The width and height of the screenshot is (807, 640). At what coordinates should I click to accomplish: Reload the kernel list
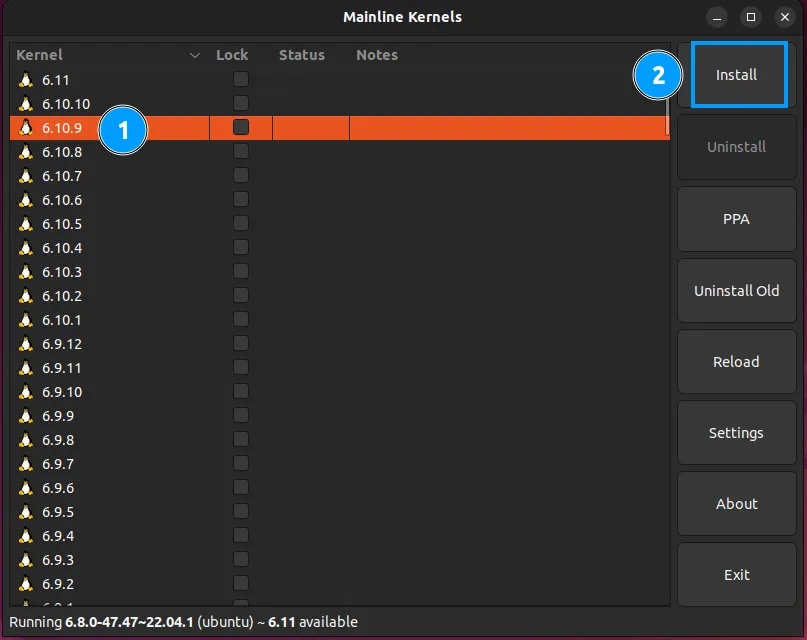click(736, 362)
